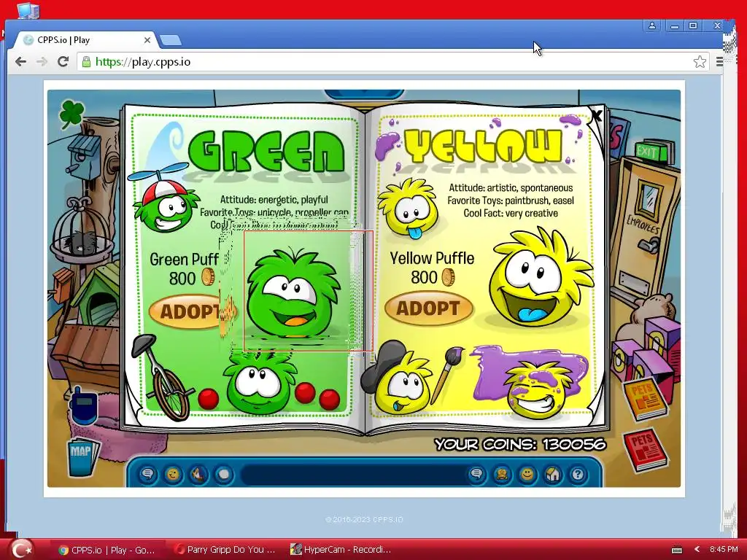Click the large yellow puffle picture
This screenshot has width=747, height=560.
[x=542, y=279]
